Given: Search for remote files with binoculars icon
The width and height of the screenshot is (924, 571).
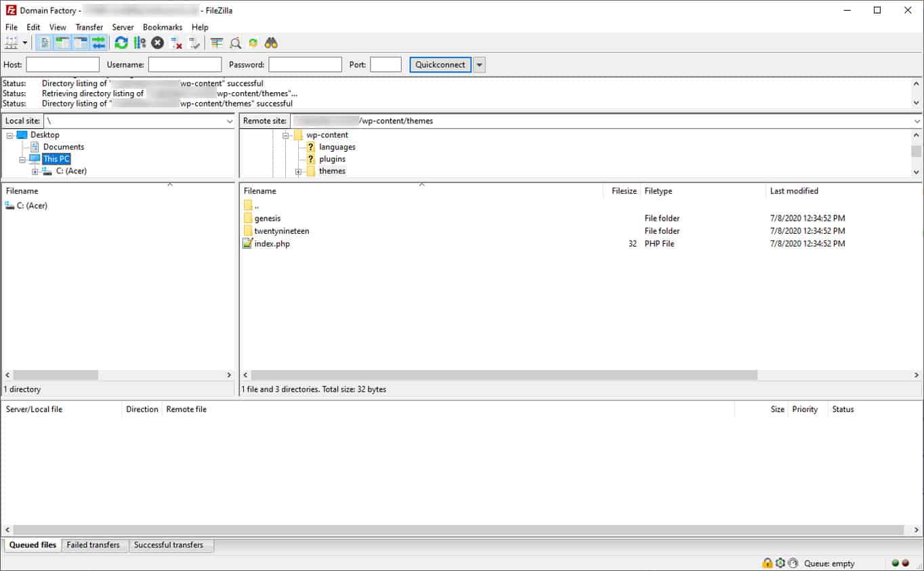Looking at the screenshot, I should point(271,43).
